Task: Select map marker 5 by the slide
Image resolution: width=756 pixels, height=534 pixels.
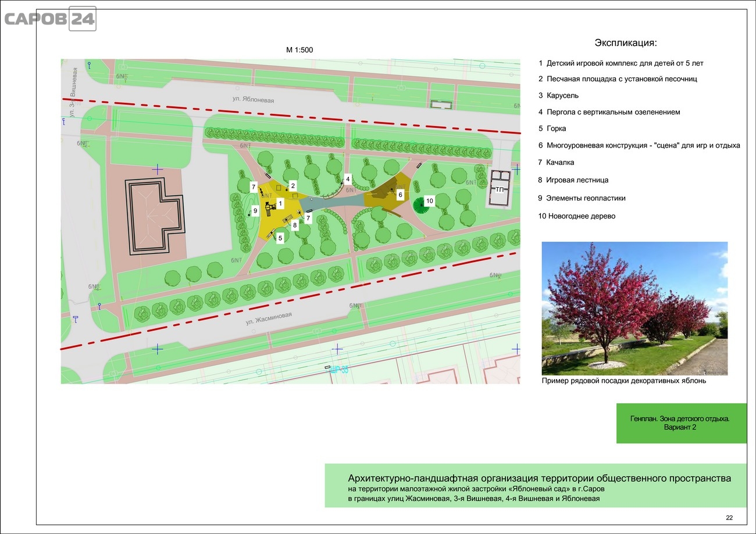Action: pyautogui.click(x=280, y=238)
